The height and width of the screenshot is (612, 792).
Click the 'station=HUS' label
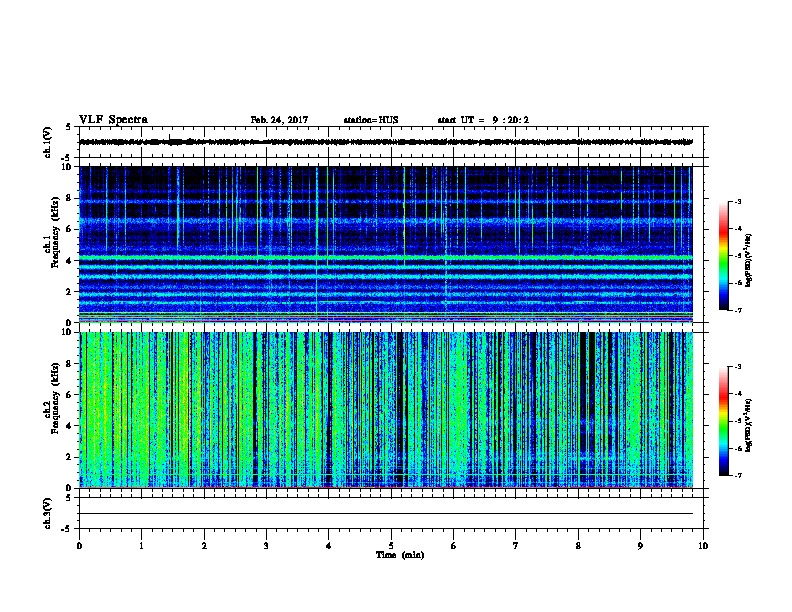tap(371, 120)
